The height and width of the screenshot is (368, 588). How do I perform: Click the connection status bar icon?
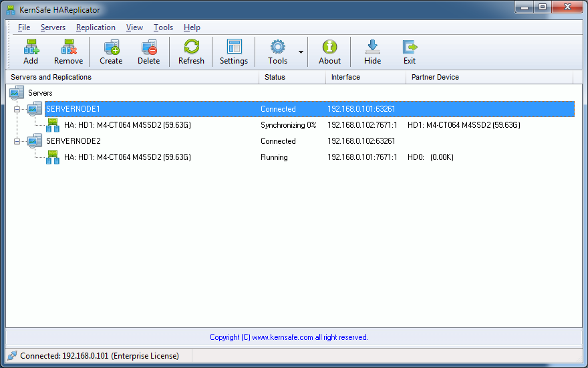[12, 355]
